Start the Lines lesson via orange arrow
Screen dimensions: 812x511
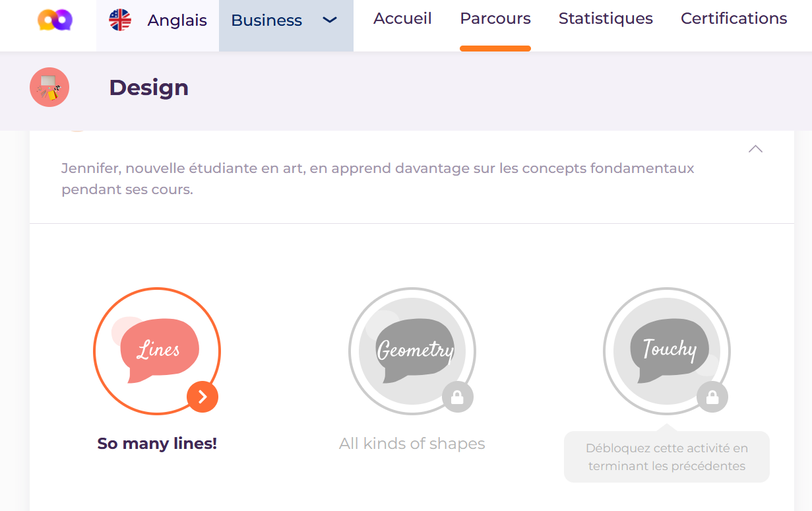[x=203, y=397]
